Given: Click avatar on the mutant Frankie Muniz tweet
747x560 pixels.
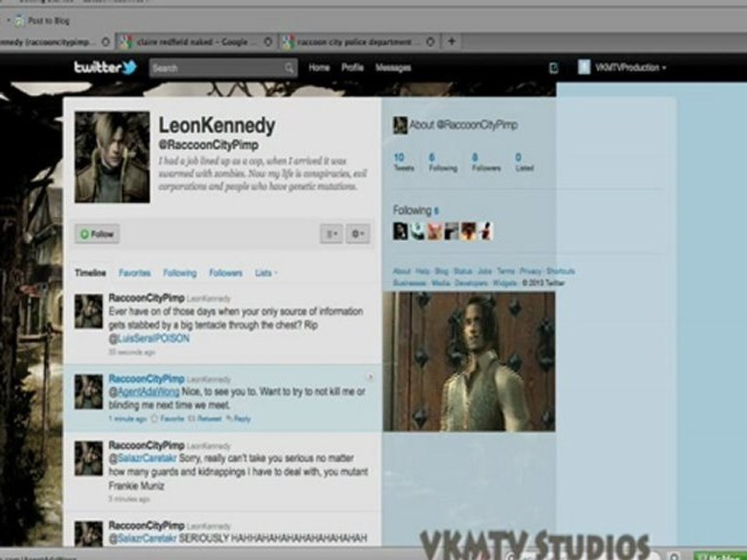Looking at the screenshot, I should 89,458.
